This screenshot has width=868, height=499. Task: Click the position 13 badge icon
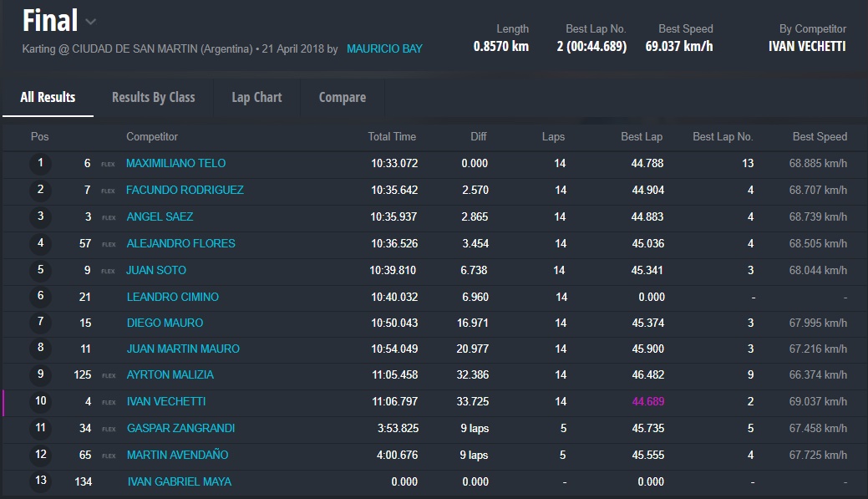40,481
